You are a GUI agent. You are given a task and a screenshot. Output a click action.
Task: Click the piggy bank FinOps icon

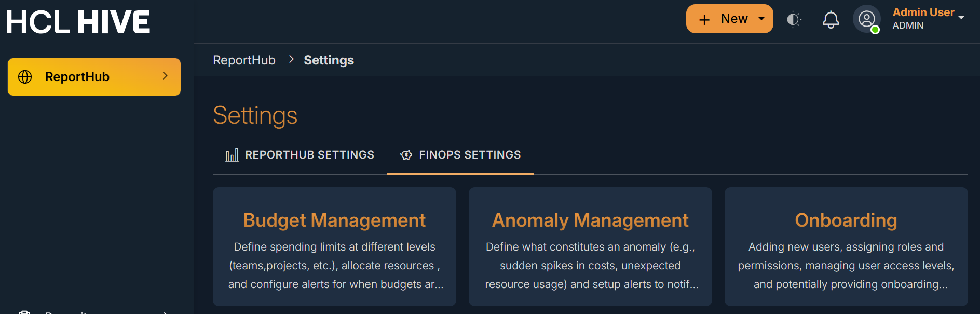(x=406, y=155)
